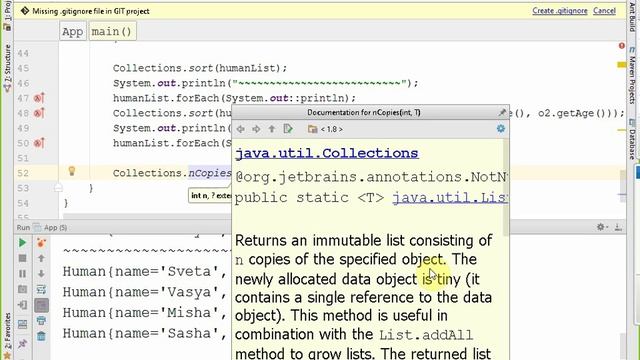Clear all console output with trash icon
Image resolution: width=640 pixels, height=360 pixels.
(41, 336)
